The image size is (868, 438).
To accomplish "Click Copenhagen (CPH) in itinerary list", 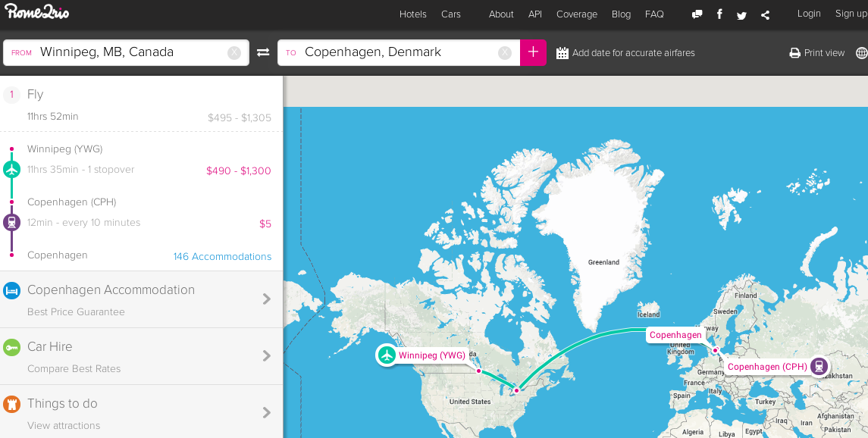I will [72, 202].
